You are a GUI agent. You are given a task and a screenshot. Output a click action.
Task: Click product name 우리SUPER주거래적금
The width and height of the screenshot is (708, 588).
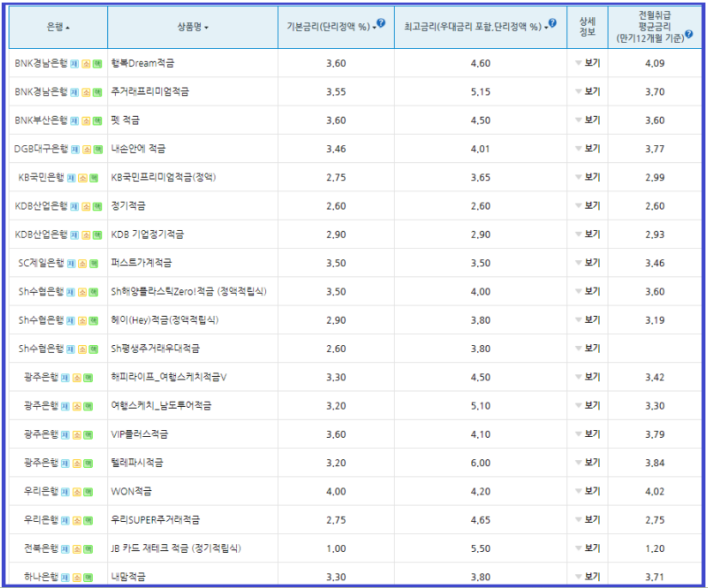(x=155, y=520)
